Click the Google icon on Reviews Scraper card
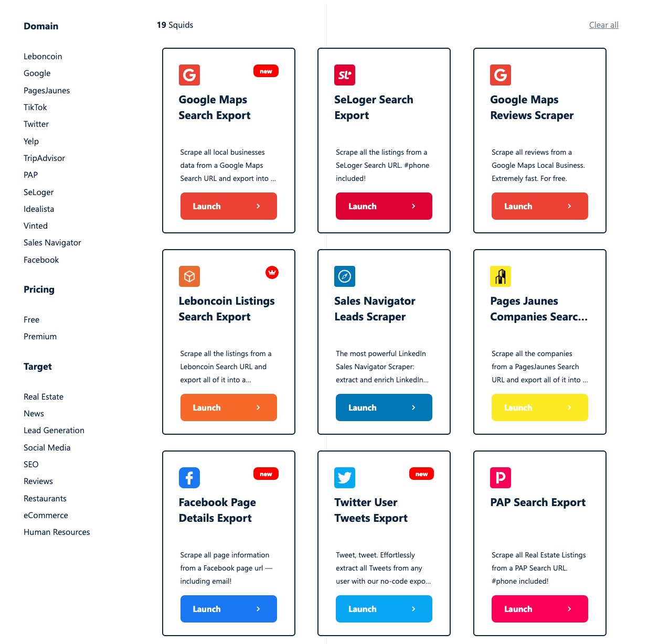 [501, 75]
